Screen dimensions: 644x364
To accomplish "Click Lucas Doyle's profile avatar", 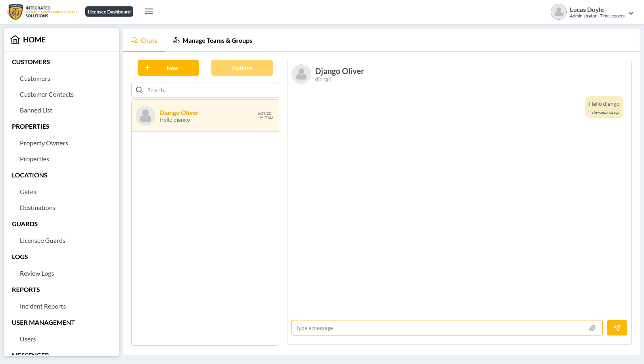I will (558, 12).
